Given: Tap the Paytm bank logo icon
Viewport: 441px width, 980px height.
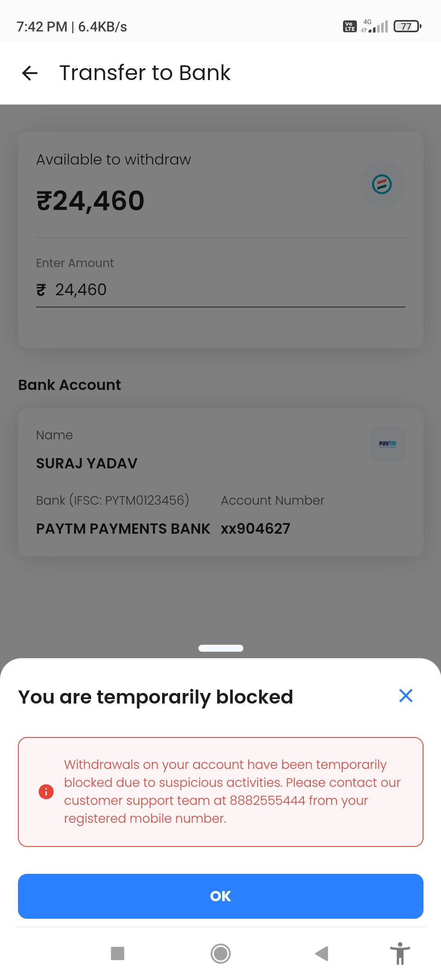Looking at the screenshot, I should coord(388,444).
